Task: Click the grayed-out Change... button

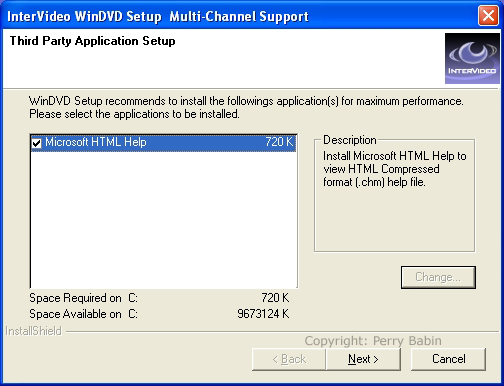Action: click(438, 277)
